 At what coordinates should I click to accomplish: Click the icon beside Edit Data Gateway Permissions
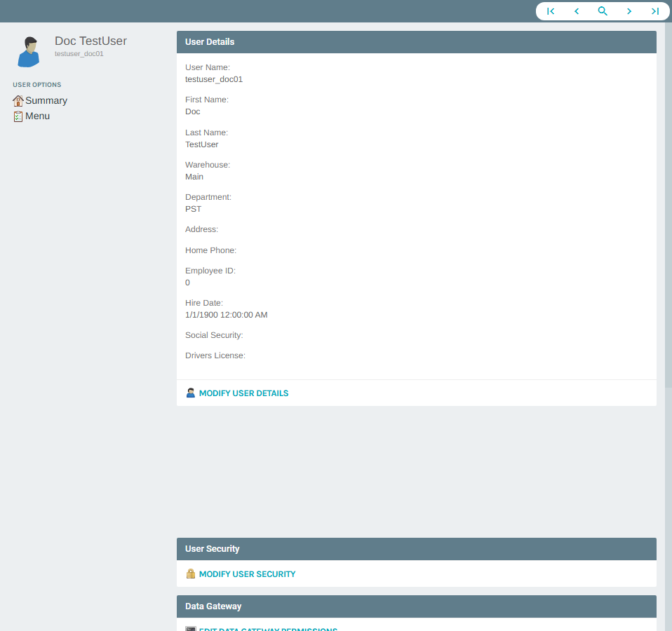coord(190,629)
